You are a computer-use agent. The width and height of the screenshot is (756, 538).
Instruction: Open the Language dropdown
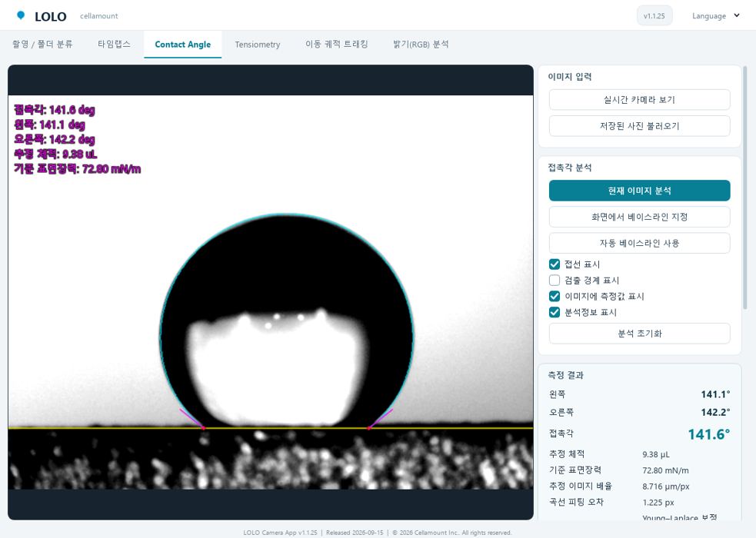coord(715,16)
